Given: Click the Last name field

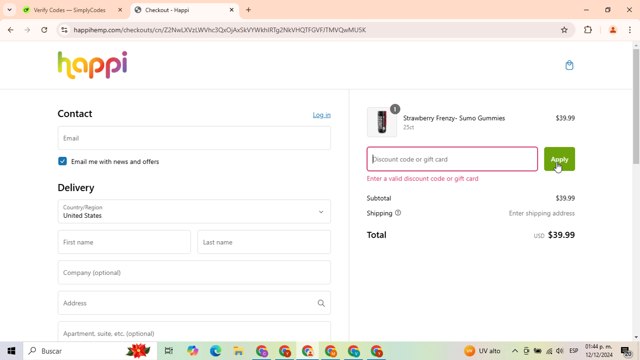Looking at the screenshot, I should tap(264, 242).
